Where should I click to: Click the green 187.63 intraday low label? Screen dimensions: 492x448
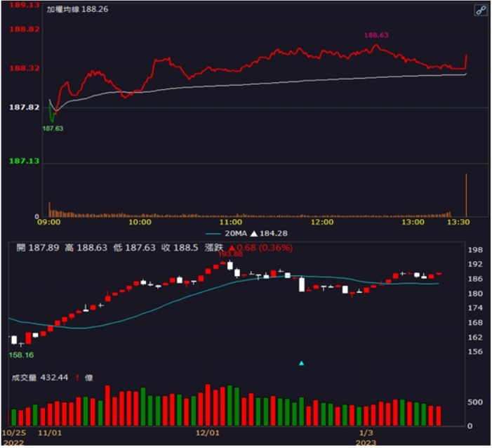(x=53, y=129)
